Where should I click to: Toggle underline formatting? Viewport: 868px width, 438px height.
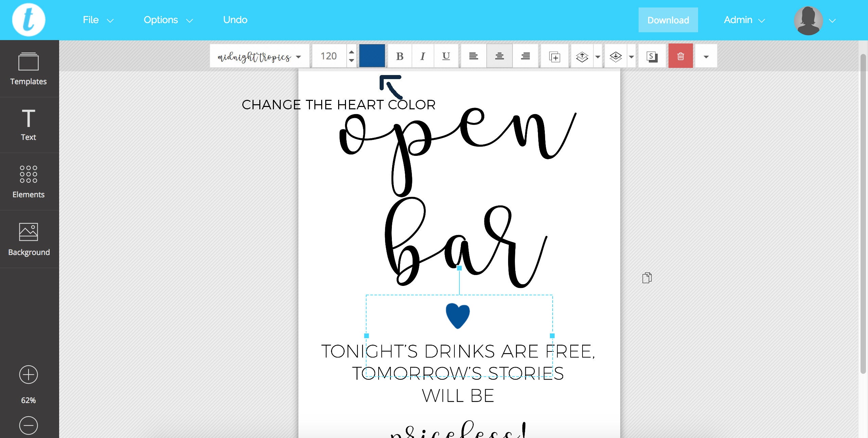pos(446,56)
